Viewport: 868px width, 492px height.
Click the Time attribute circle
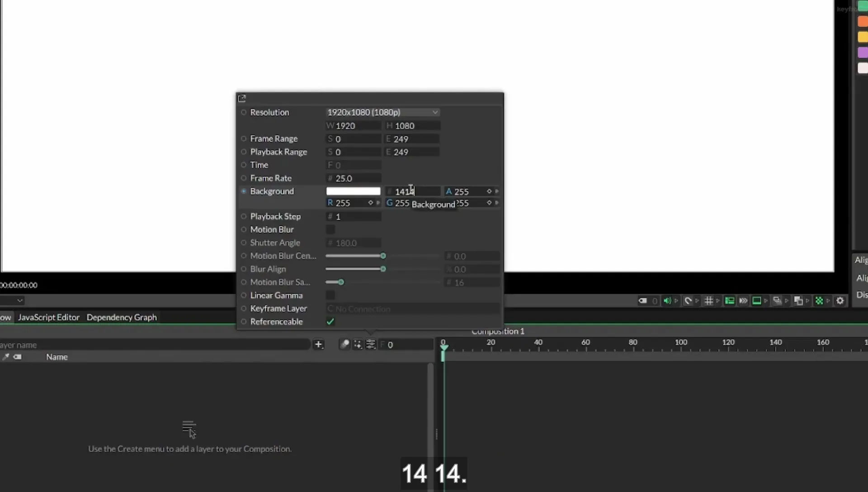(x=244, y=165)
